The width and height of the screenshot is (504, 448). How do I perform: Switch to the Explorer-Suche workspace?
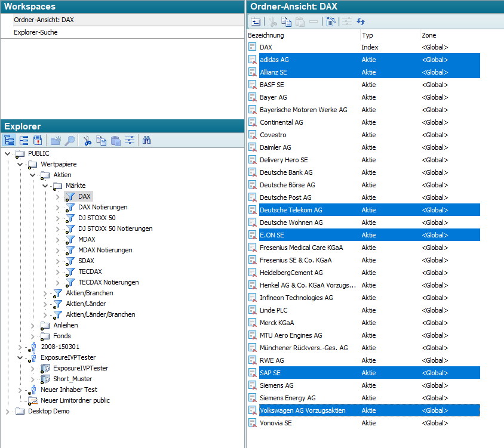[x=36, y=32]
